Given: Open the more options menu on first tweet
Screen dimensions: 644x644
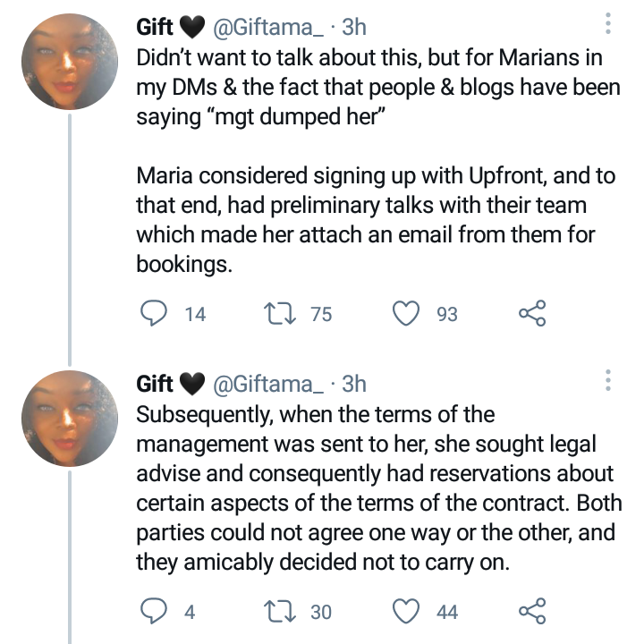Looking at the screenshot, I should coord(608,24).
